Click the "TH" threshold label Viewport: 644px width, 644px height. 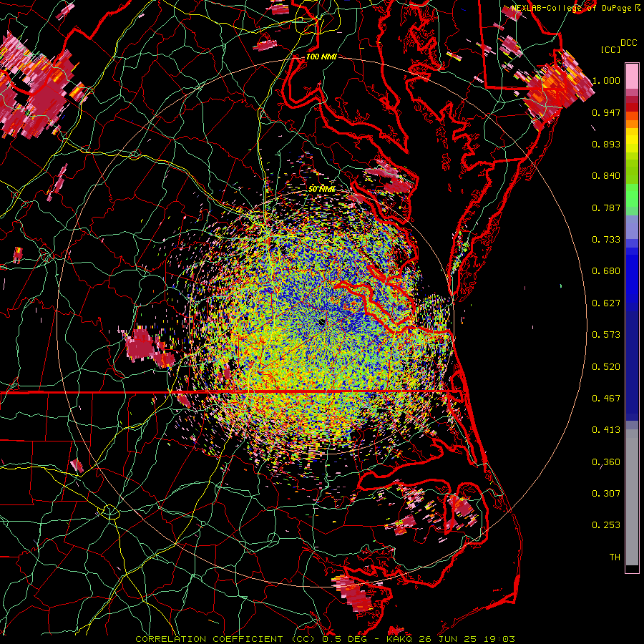pyautogui.click(x=615, y=557)
